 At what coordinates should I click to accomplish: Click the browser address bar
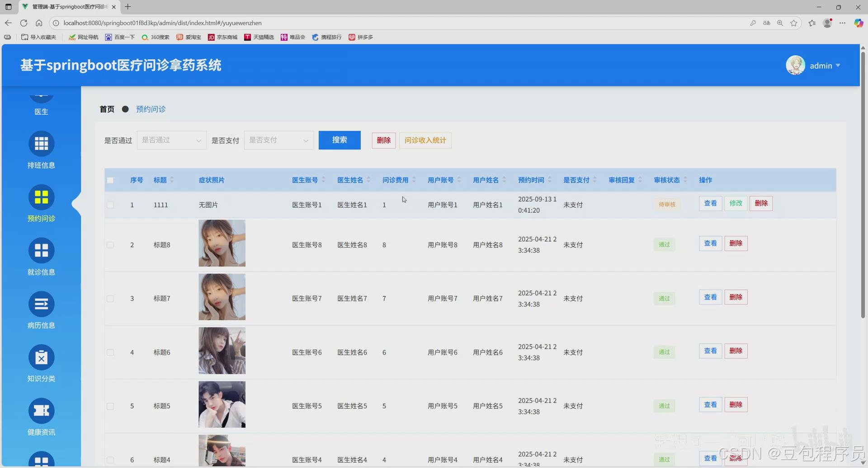pos(398,23)
